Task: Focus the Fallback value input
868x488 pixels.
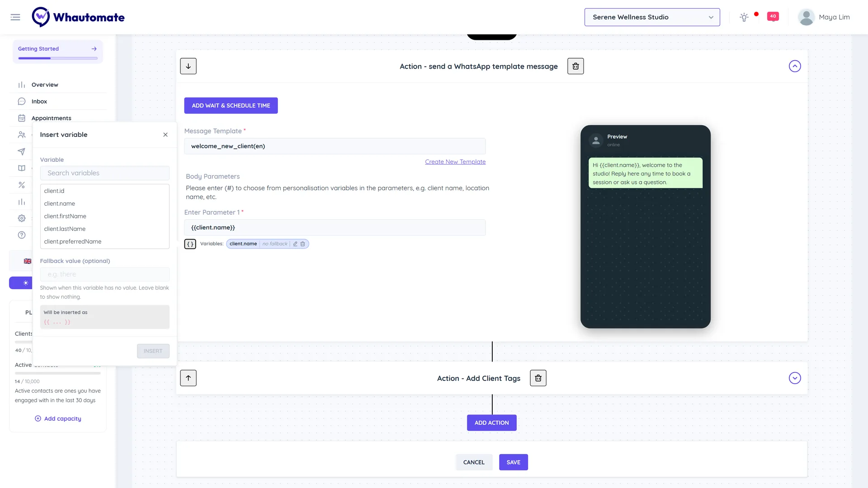Action: (105, 274)
